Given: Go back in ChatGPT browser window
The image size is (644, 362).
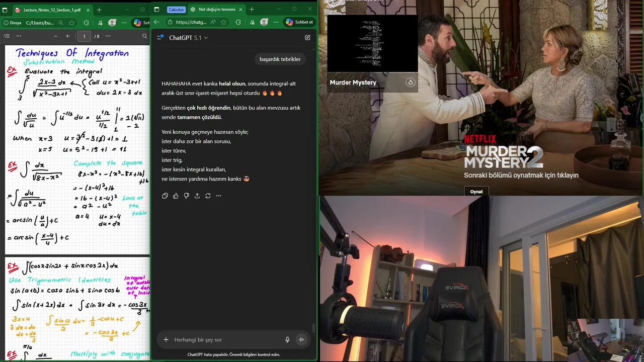Looking at the screenshot, I should pos(156,22).
